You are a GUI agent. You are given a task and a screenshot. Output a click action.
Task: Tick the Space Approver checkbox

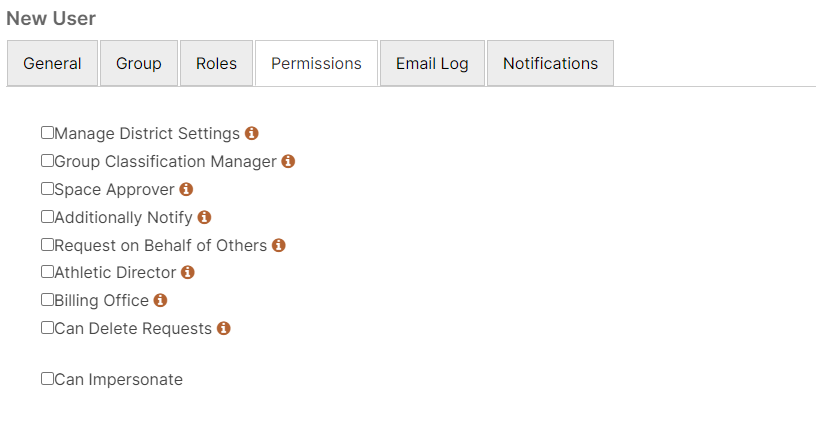pos(47,188)
